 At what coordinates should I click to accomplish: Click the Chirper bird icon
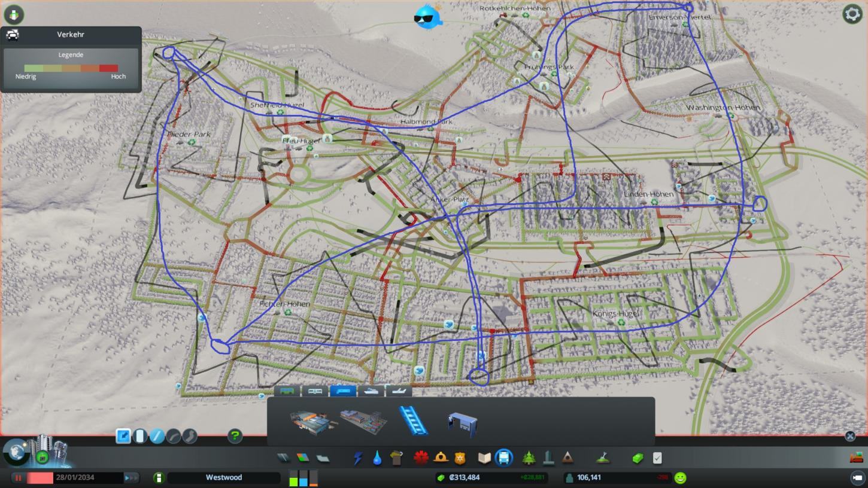pos(427,16)
